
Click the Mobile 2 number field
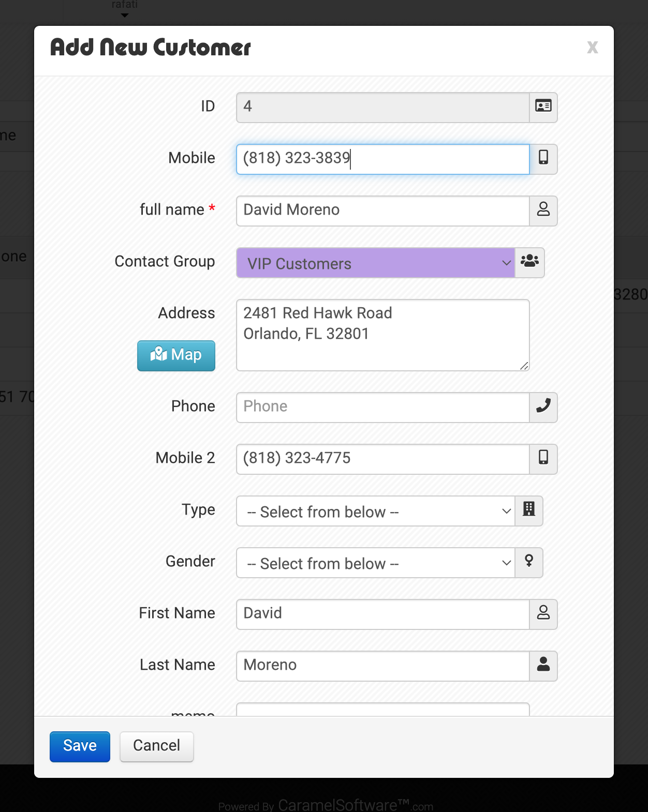click(383, 459)
